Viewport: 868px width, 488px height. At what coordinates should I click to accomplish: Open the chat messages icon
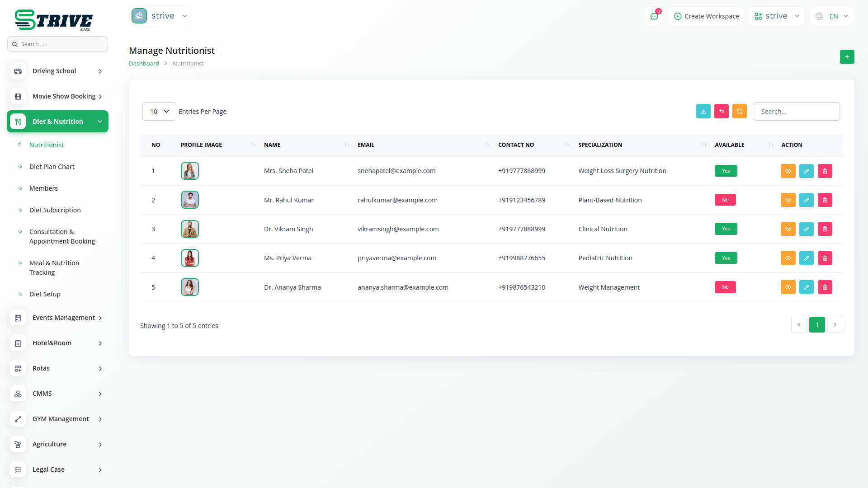click(x=654, y=16)
